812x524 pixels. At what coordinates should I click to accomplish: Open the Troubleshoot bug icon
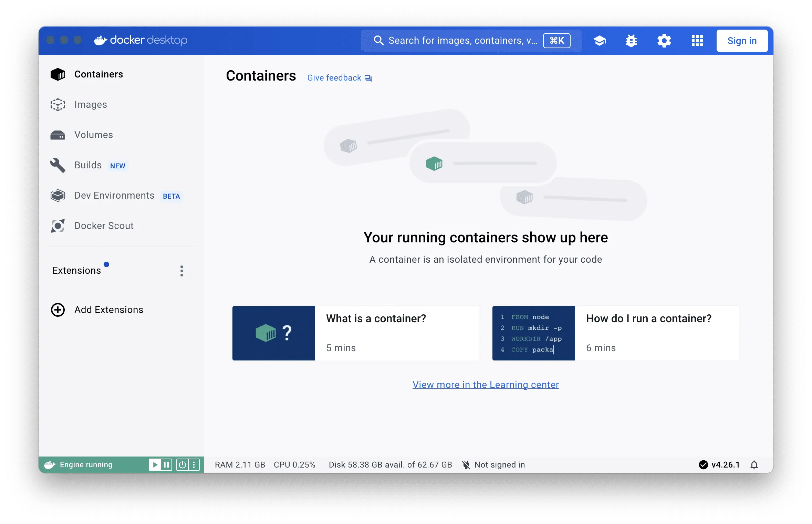pyautogui.click(x=631, y=41)
